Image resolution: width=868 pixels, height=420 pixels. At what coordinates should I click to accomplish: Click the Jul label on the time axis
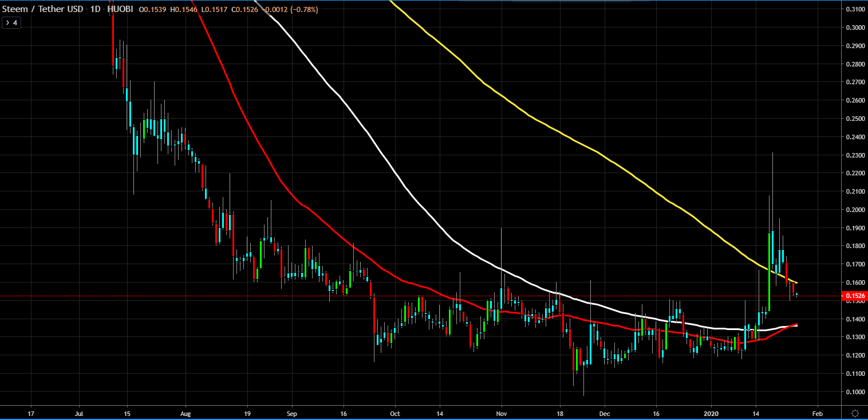[x=80, y=413]
